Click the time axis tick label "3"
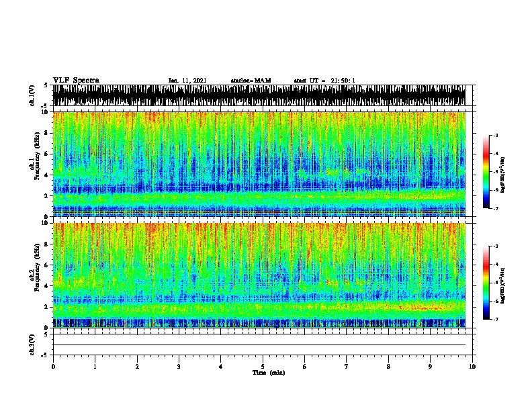Image resolution: width=532 pixels, height=411 pixels. pos(179,367)
